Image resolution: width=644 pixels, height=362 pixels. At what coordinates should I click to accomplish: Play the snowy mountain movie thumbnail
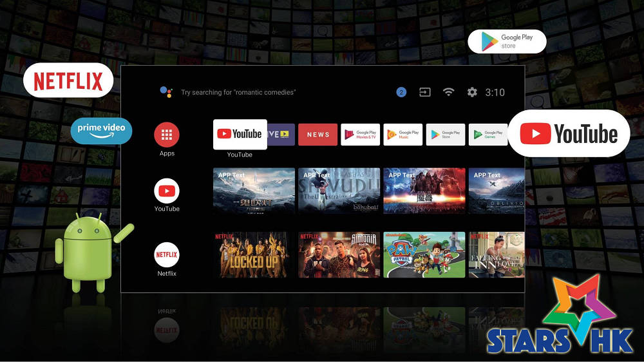[x=254, y=191]
